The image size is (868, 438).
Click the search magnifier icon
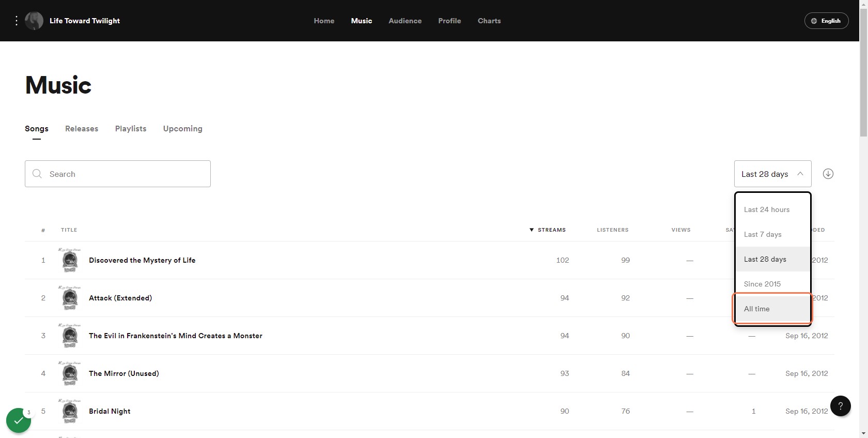pos(37,174)
